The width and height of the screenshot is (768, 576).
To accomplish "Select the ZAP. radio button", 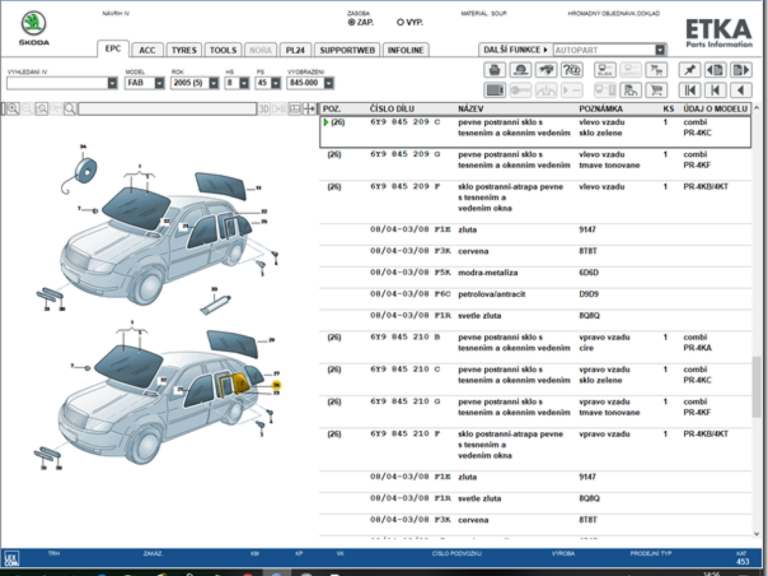I will pyautogui.click(x=351, y=21).
